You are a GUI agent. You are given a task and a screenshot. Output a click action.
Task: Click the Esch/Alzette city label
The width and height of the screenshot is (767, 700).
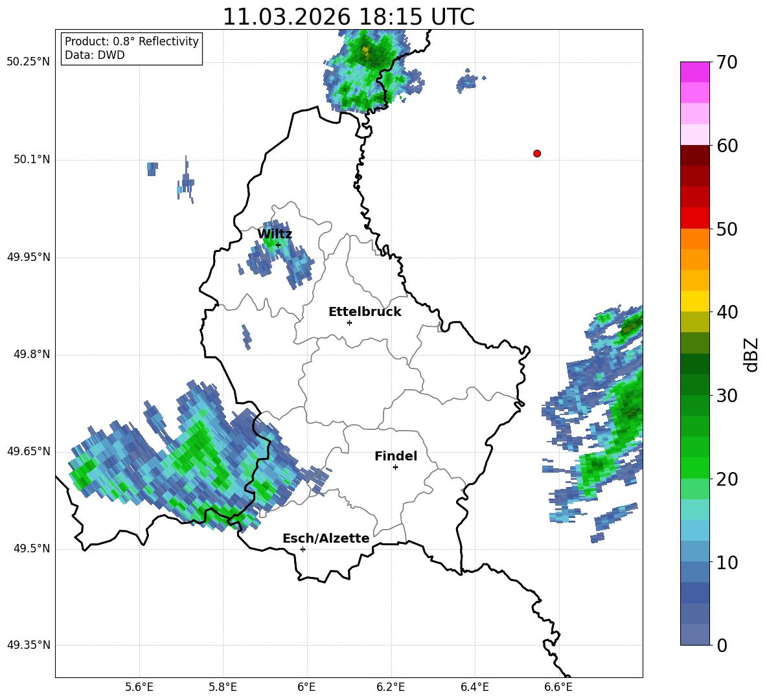(326, 539)
